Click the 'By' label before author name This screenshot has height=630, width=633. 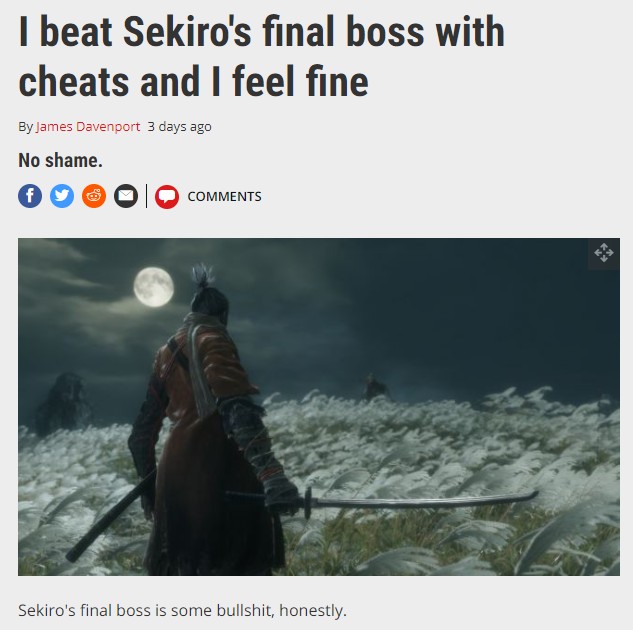(x=25, y=127)
